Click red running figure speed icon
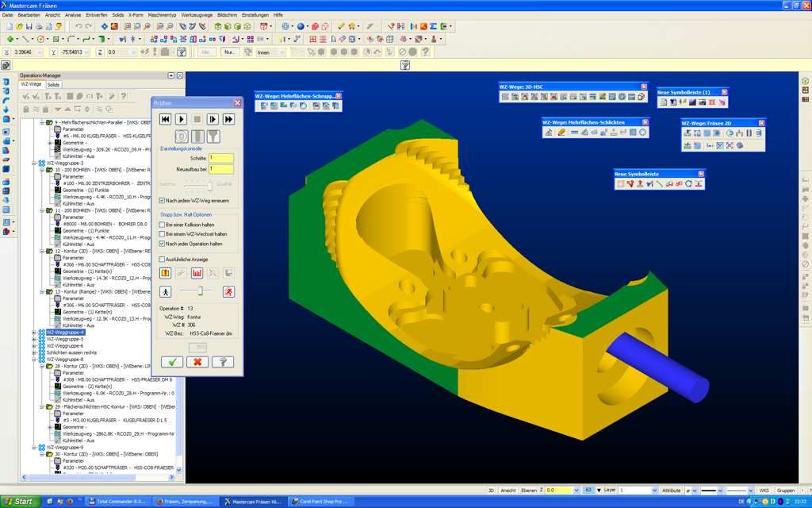 [x=228, y=292]
